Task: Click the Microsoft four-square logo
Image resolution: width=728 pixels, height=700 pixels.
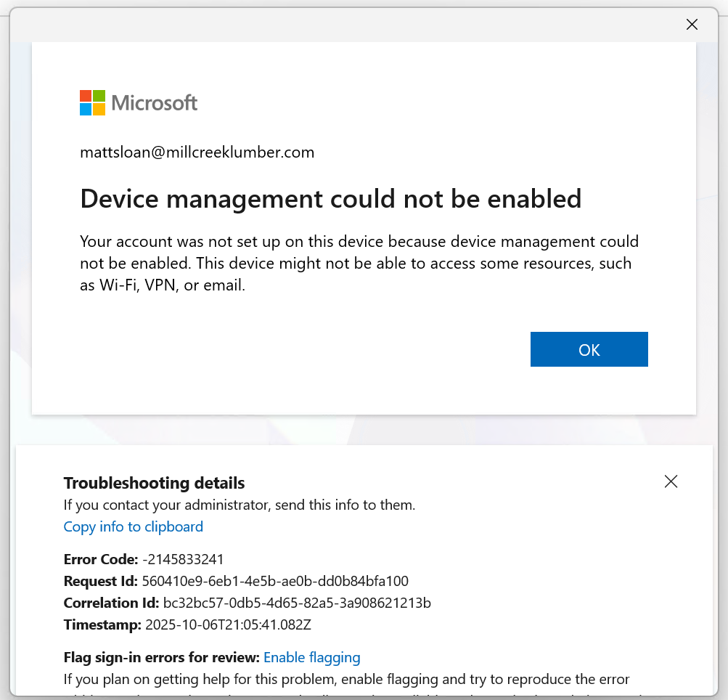Action: (x=92, y=102)
